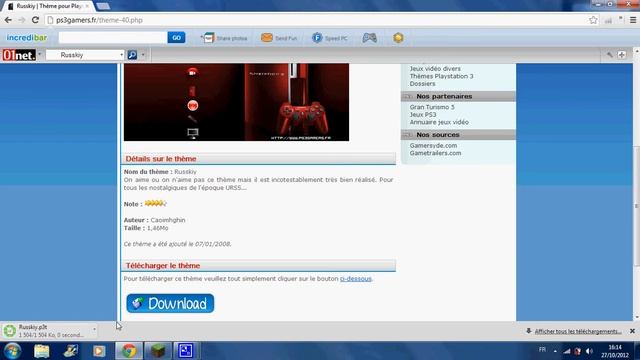The height and width of the screenshot is (360, 640).
Task: Open the 01net logo dropdown arrow
Action: click(40, 55)
